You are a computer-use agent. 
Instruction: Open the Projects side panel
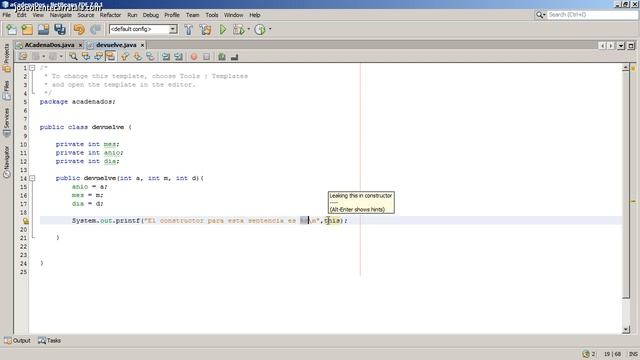[x=7, y=58]
